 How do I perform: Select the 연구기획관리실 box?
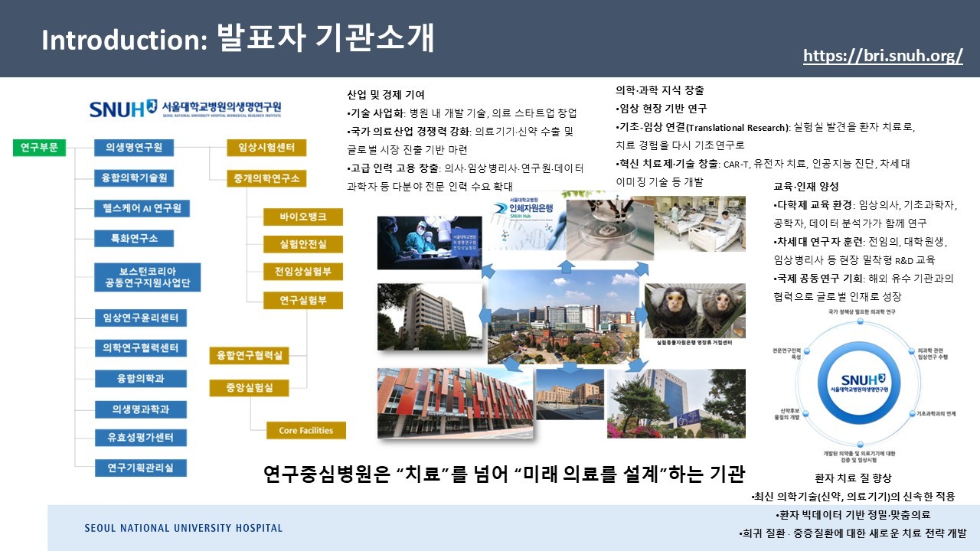[x=141, y=468]
